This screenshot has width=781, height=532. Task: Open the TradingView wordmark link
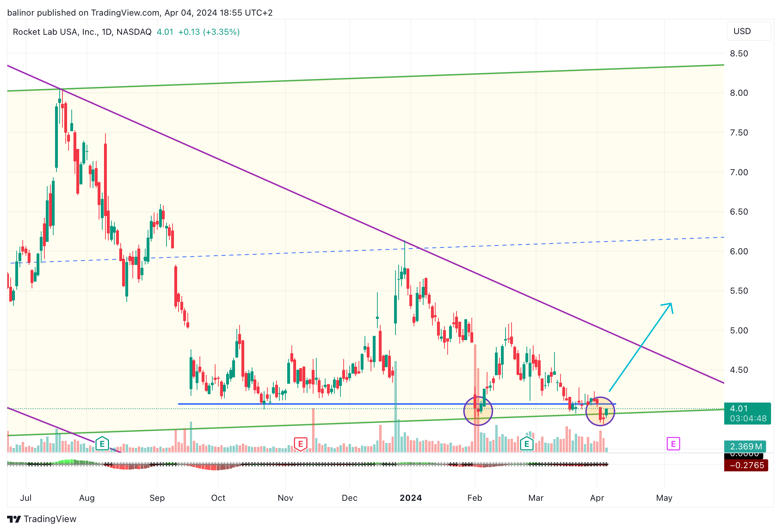[x=50, y=519]
